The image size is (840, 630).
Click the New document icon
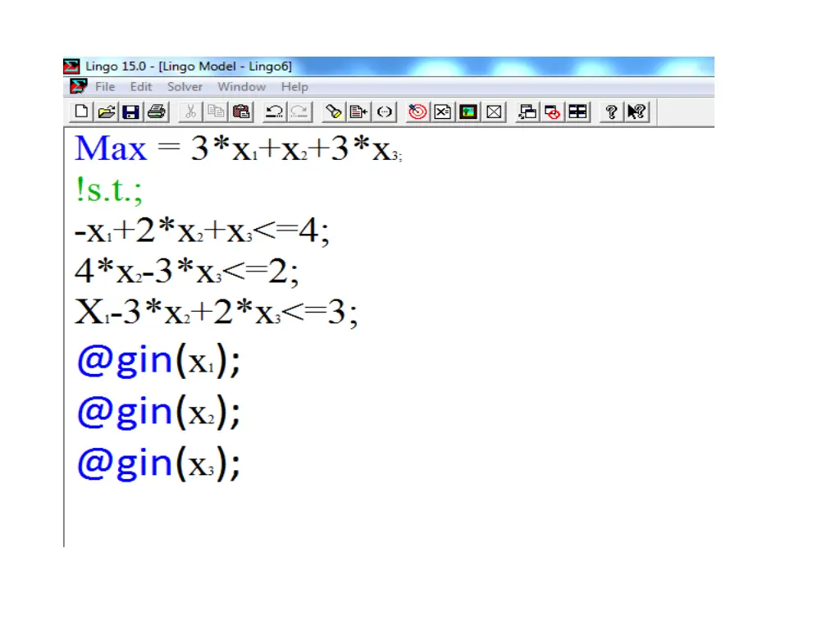(x=81, y=112)
